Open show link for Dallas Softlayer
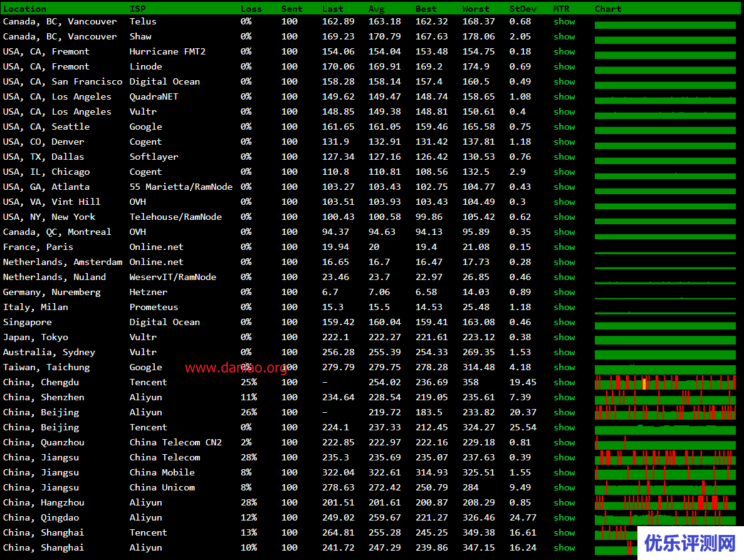 [564, 157]
